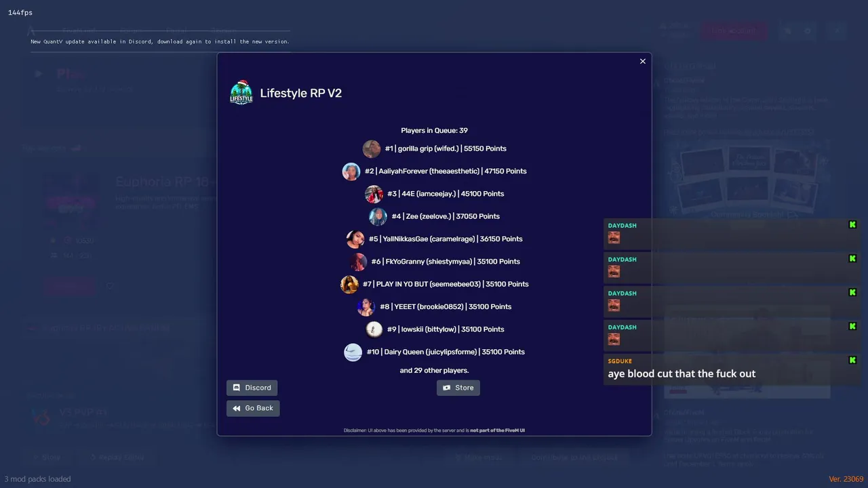Click 44E iamceejay avatar
The height and width of the screenshot is (488, 868).
click(374, 194)
